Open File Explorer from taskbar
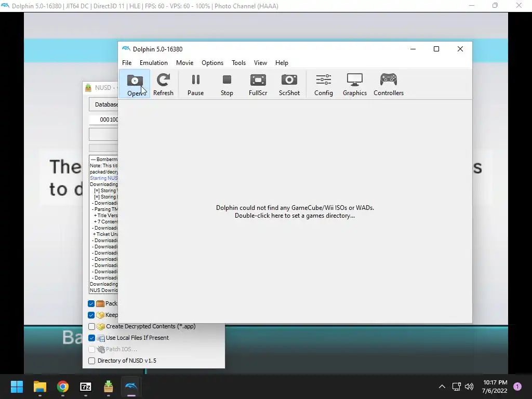532x399 pixels. (39, 387)
